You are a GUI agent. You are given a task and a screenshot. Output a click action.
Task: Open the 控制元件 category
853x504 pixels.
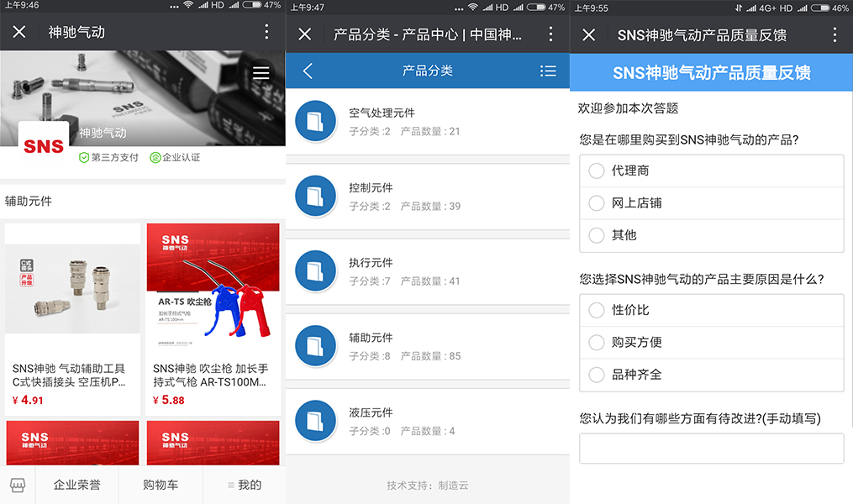[428, 197]
